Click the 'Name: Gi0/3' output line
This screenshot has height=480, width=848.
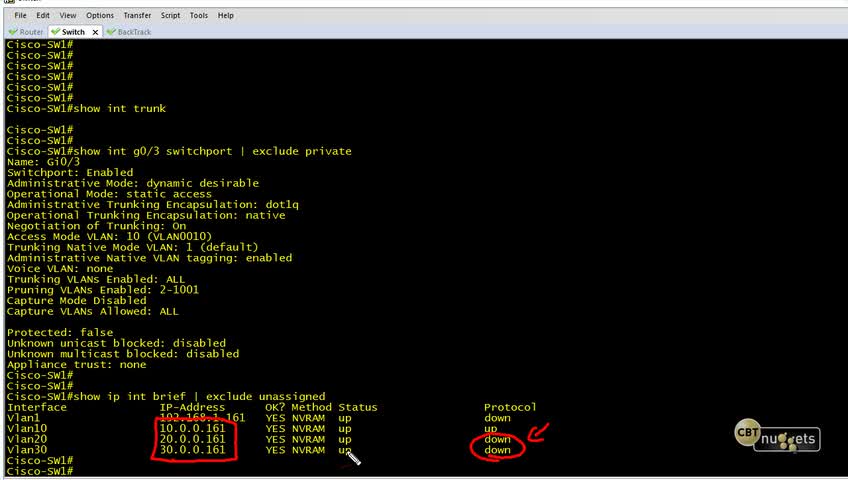43,162
